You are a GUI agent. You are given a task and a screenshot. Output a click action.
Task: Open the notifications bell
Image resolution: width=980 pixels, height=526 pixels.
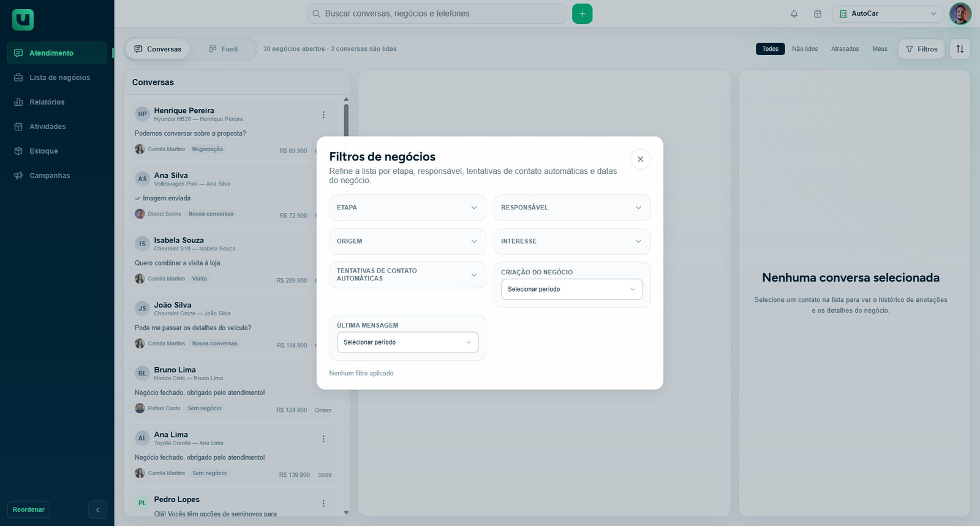pyautogui.click(x=794, y=13)
